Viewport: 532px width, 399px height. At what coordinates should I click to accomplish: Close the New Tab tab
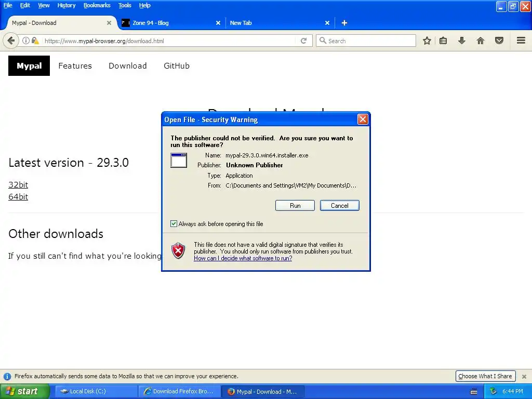[x=327, y=23]
